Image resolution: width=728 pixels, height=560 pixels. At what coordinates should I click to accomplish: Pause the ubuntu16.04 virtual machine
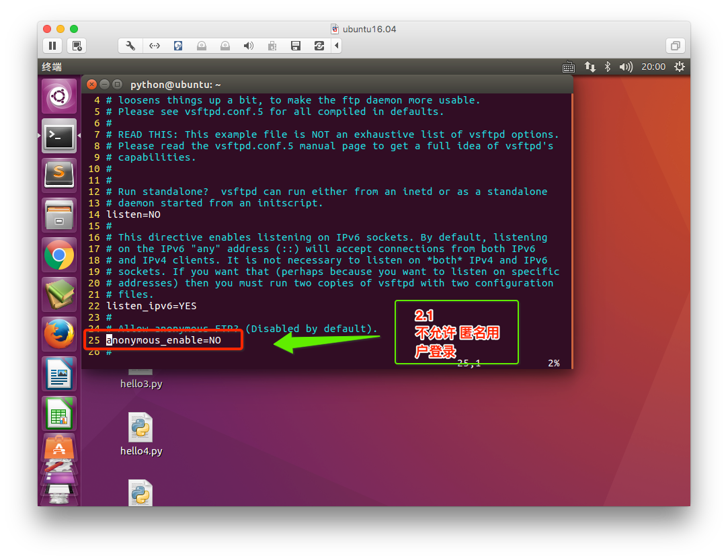pos(52,46)
